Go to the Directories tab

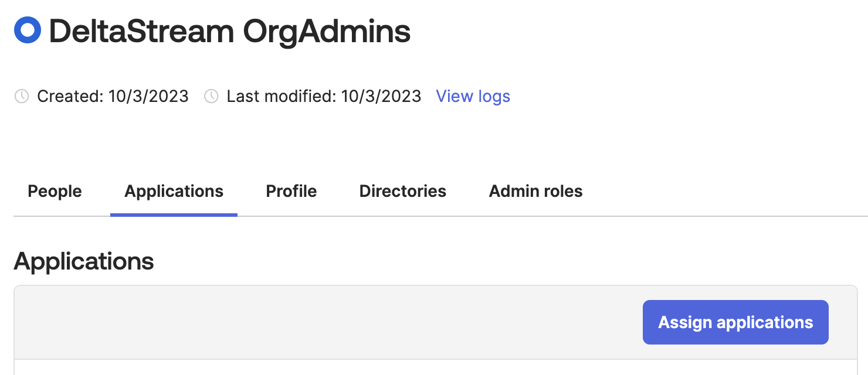coord(402,191)
